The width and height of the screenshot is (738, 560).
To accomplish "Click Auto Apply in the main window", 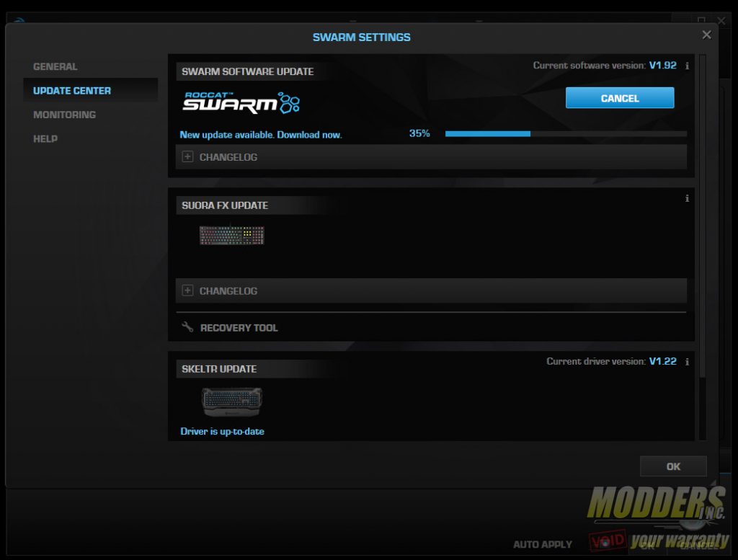I will pos(543,544).
